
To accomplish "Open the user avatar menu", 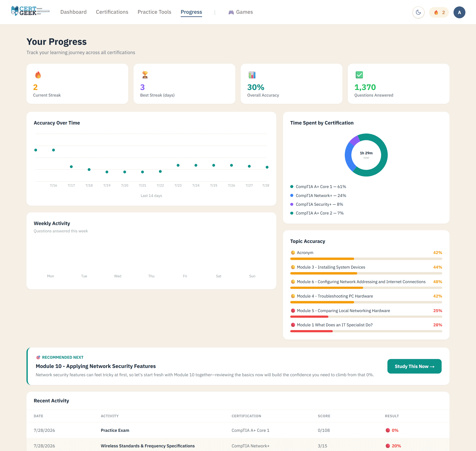I will pos(459,12).
